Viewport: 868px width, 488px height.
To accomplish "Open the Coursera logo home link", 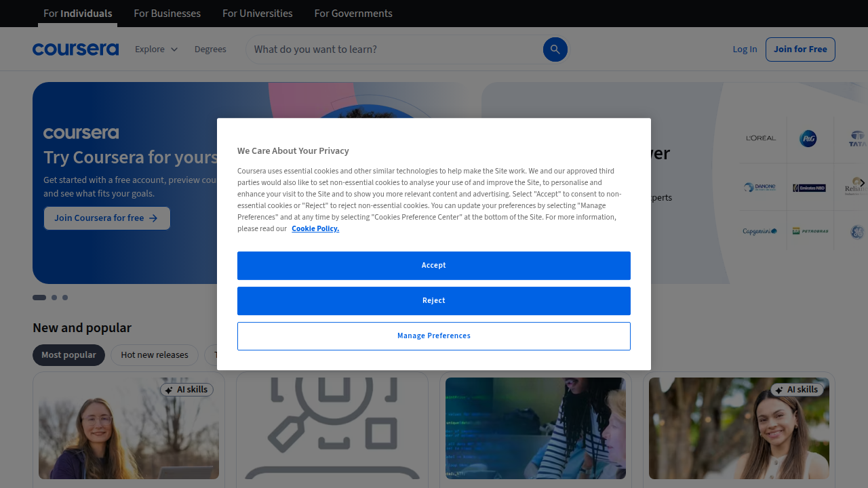I will coord(75,49).
